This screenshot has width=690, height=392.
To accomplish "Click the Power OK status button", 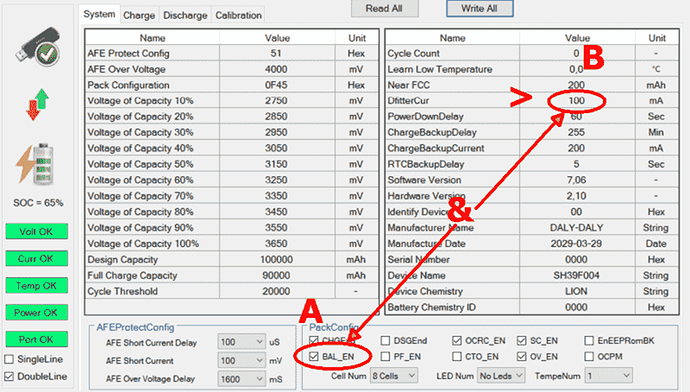I will coord(37,312).
